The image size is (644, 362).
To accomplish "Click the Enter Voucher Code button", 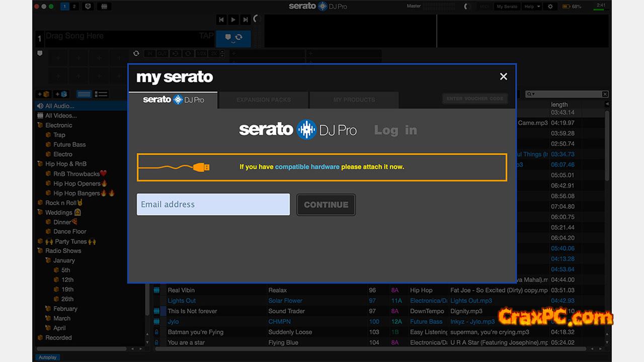I will click(x=474, y=99).
